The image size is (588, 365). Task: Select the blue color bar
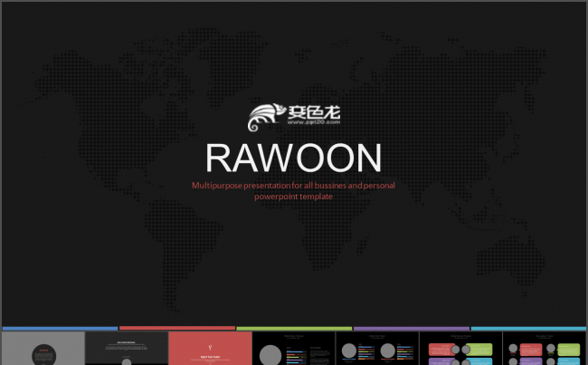coord(60,328)
